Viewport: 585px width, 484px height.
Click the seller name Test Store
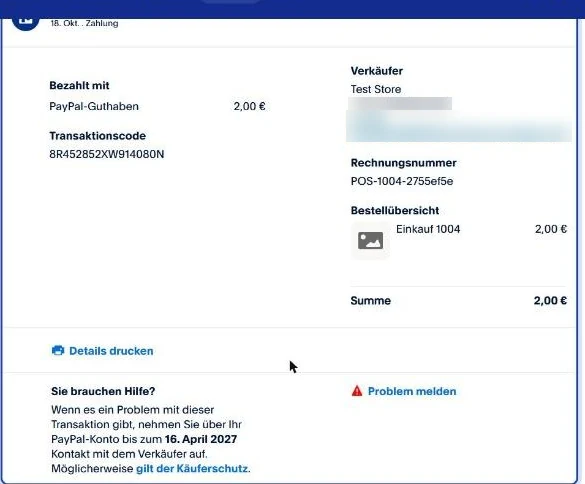(376, 89)
